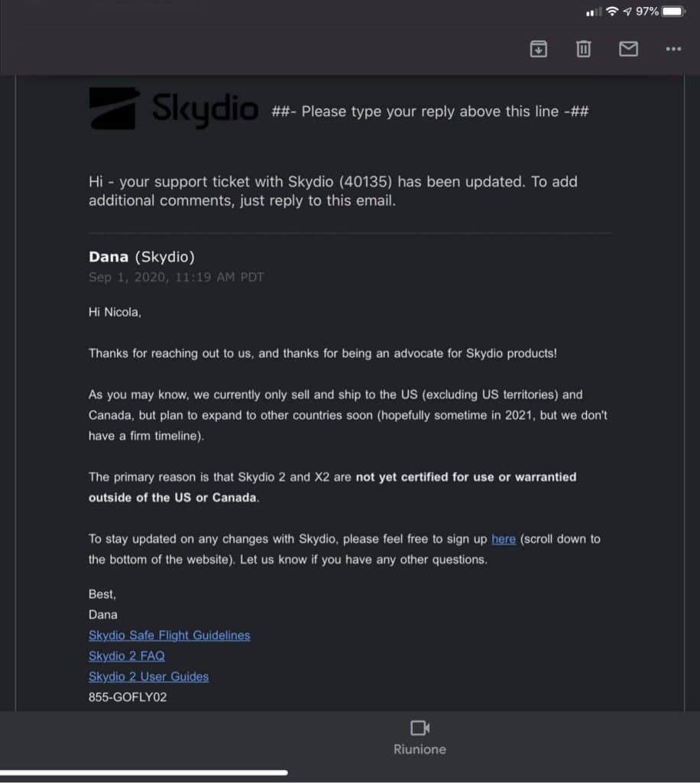Open the Skydio 2 FAQ link
Screen dimensions: 700x783
click(127, 655)
